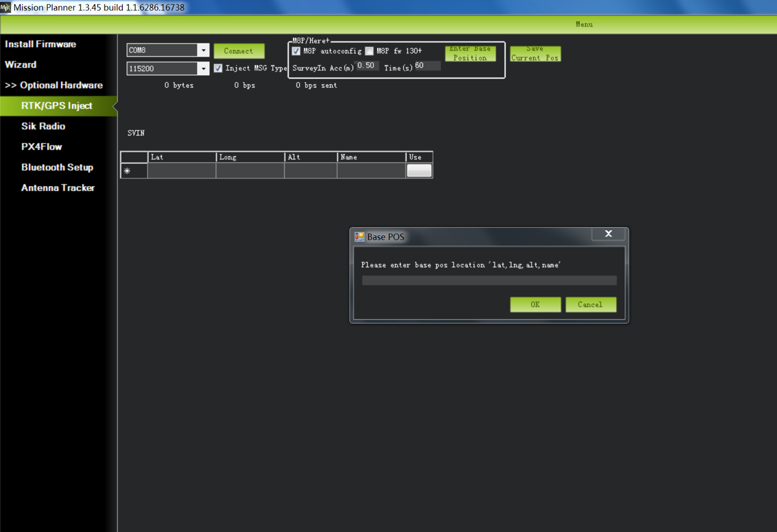Close the Base POS dialog

(x=608, y=234)
